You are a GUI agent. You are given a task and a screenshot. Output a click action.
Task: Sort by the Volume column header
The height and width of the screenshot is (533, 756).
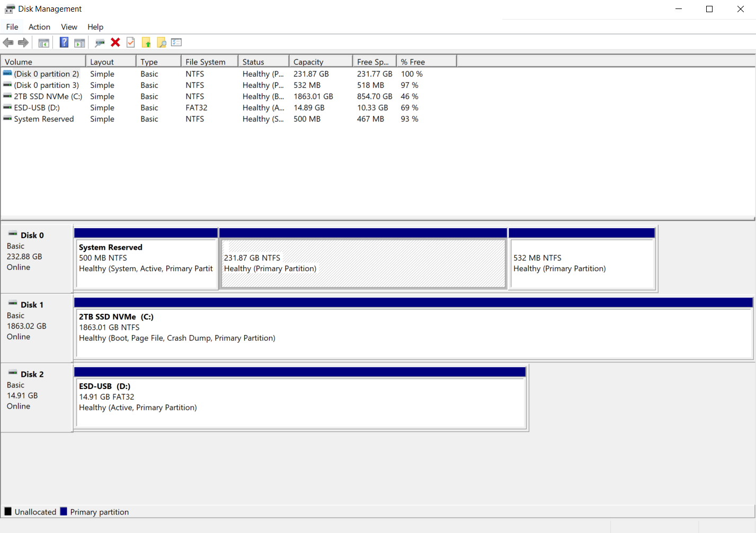(43, 61)
